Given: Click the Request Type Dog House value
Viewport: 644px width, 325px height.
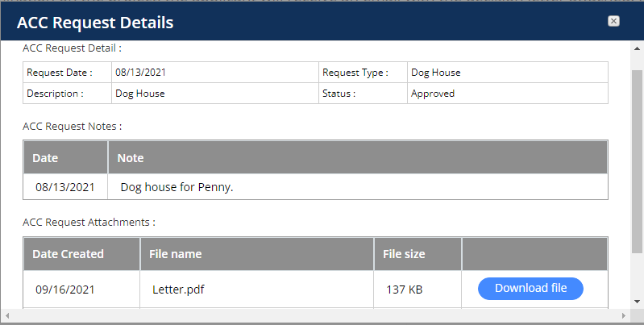Looking at the screenshot, I should click(x=436, y=73).
